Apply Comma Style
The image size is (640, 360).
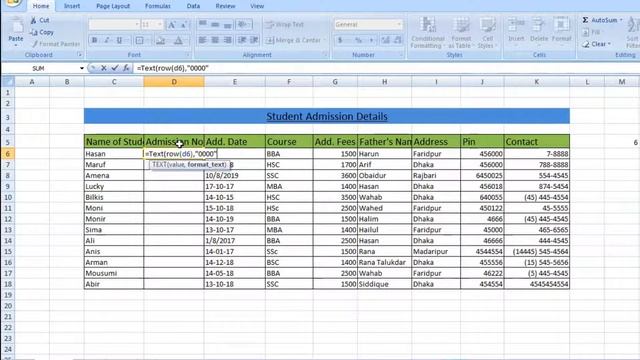(371, 40)
